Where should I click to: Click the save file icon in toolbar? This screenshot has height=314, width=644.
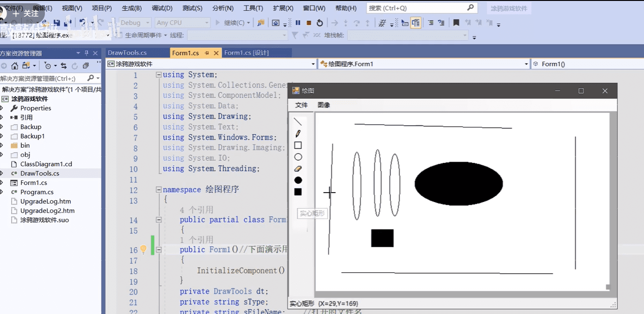pos(56,23)
